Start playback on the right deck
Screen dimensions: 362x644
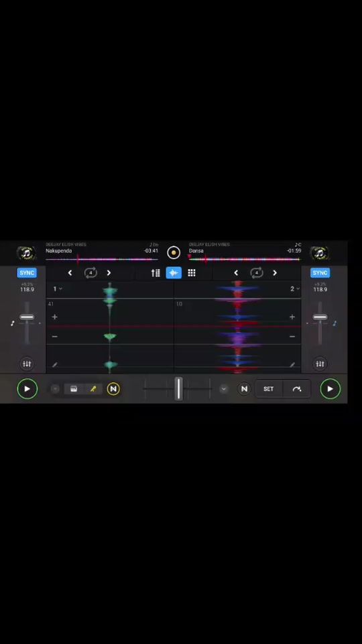click(x=330, y=389)
